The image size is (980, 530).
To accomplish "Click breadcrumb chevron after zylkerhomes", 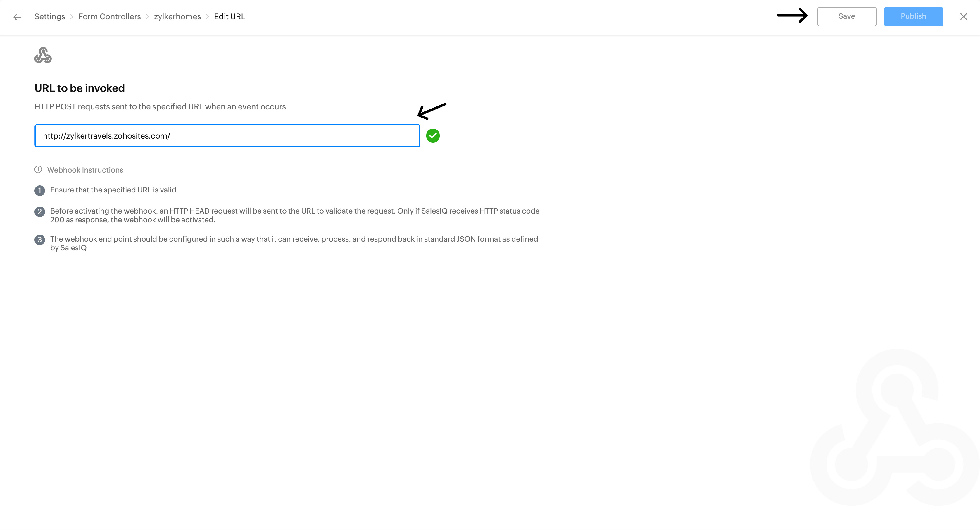I will (207, 17).
